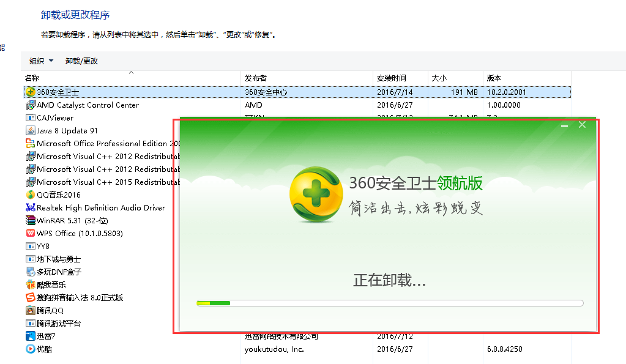The image size is (626, 364).
Task: Click the 360安全卫士领航版 title text
Action: (x=415, y=183)
